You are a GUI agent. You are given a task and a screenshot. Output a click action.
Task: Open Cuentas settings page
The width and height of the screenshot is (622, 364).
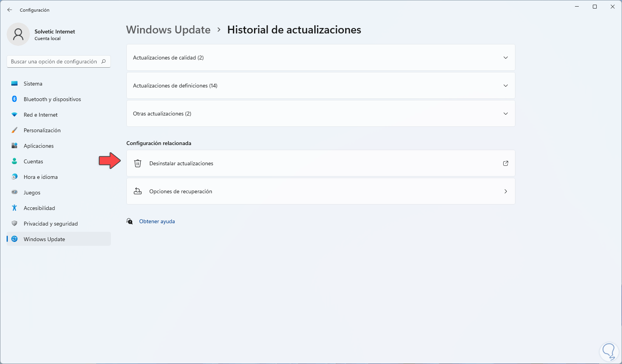[x=59, y=161]
